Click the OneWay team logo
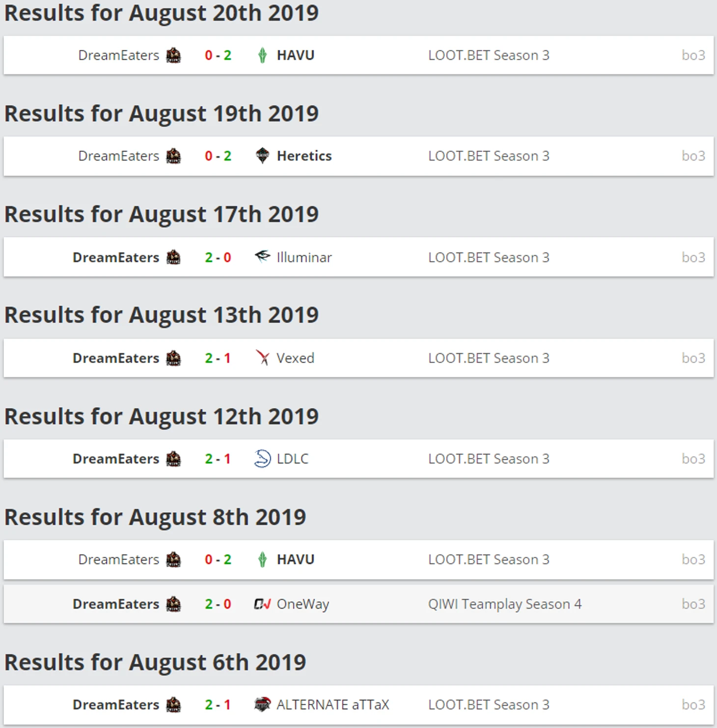717x728 pixels. 262,604
